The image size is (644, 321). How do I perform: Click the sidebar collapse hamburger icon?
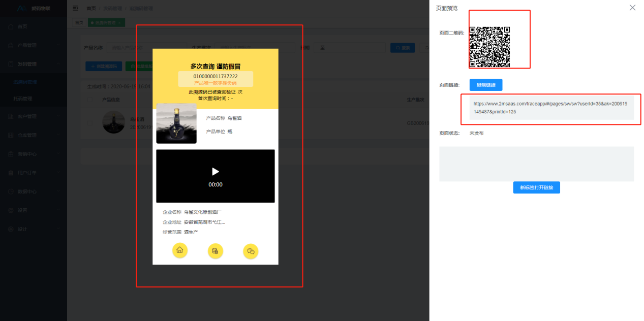pos(75,8)
